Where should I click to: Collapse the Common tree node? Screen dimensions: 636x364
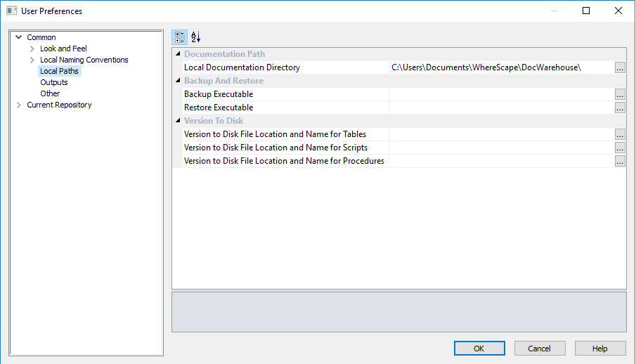19,38
